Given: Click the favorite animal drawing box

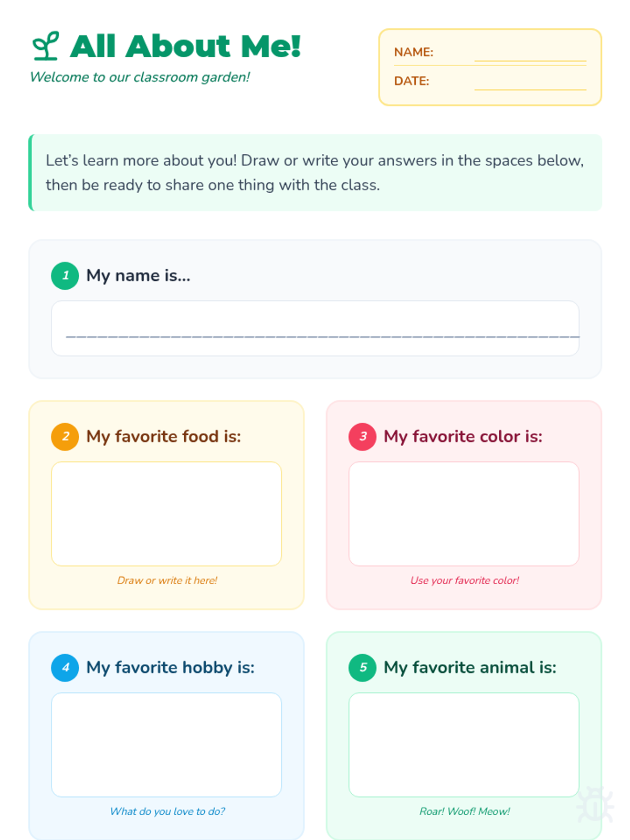Looking at the screenshot, I should point(464,745).
